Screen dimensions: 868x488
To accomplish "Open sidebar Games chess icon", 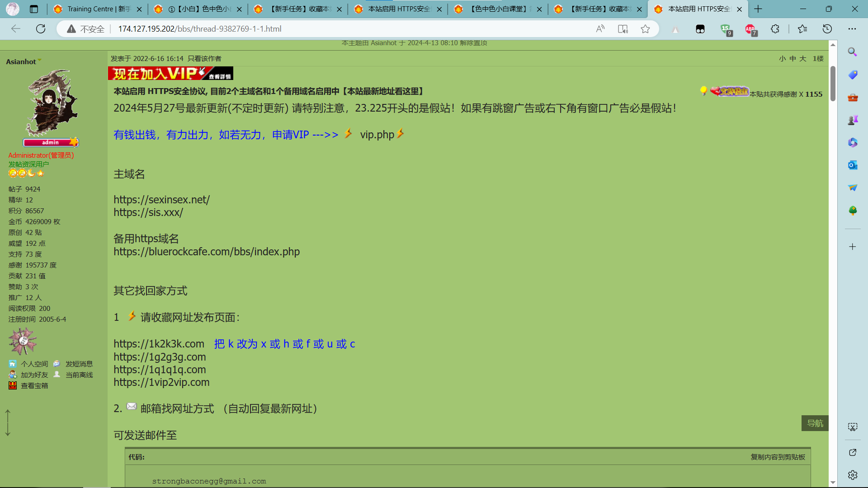I will tap(853, 120).
